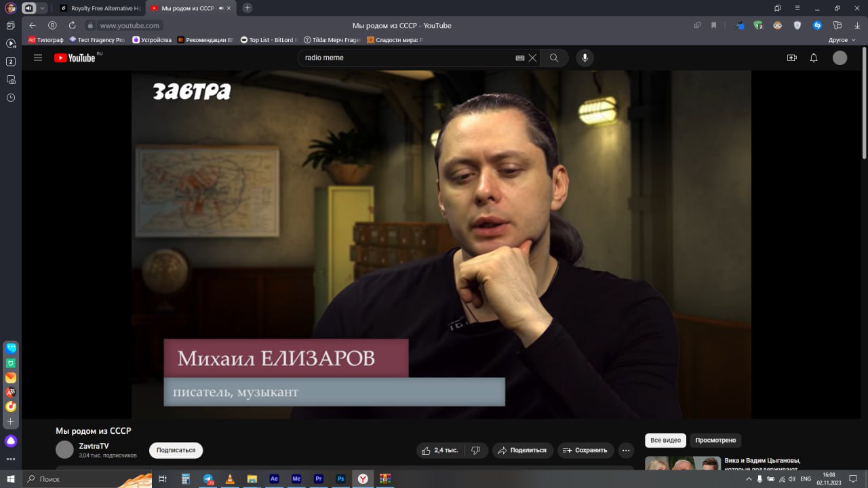The height and width of the screenshot is (488, 868).
Task: Toggle the browser sound indicator button
Action: (x=29, y=8)
